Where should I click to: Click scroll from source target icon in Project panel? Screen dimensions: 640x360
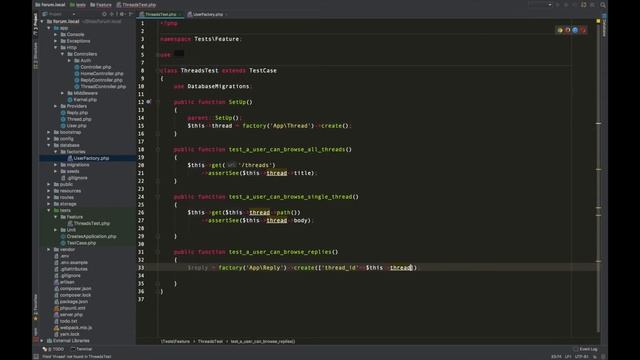tap(104, 14)
